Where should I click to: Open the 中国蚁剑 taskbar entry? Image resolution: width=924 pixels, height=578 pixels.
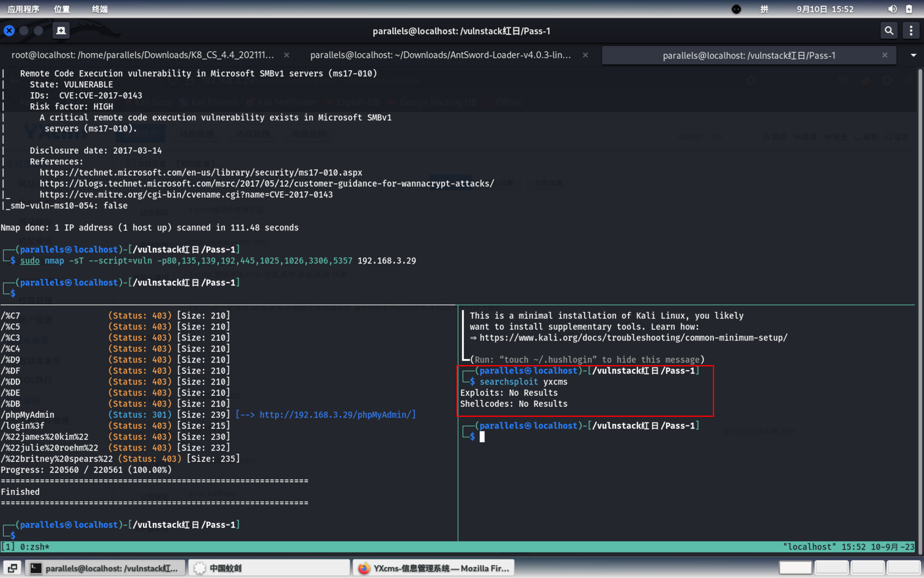(269, 568)
